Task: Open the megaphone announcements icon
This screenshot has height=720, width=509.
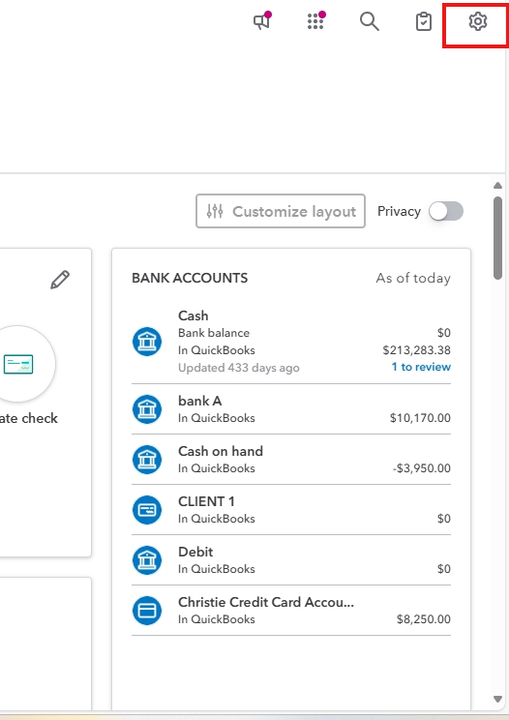Action: [x=263, y=21]
